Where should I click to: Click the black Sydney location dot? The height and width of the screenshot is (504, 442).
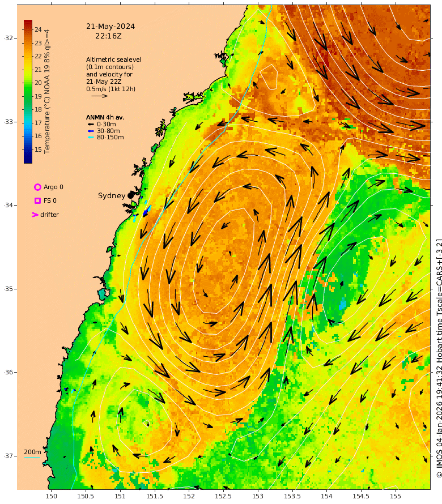coord(130,195)
